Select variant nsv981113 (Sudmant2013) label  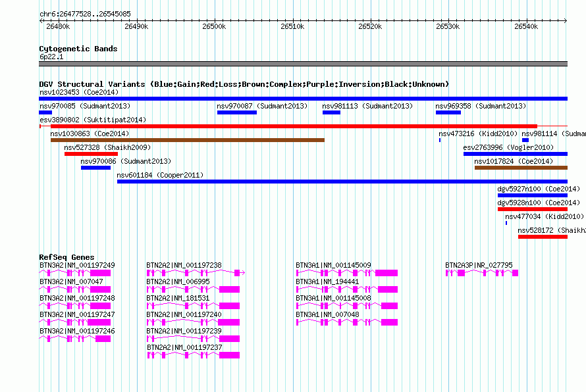pyautogui.click(x=367, y=106)
